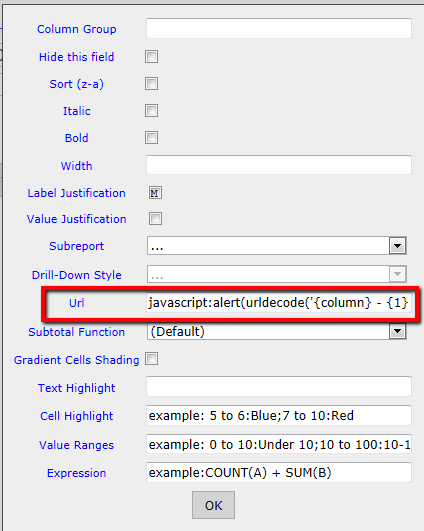The width and height of the screenshot is (424, 531).
Task: Click the Url input field
Action: click(279, 302)
